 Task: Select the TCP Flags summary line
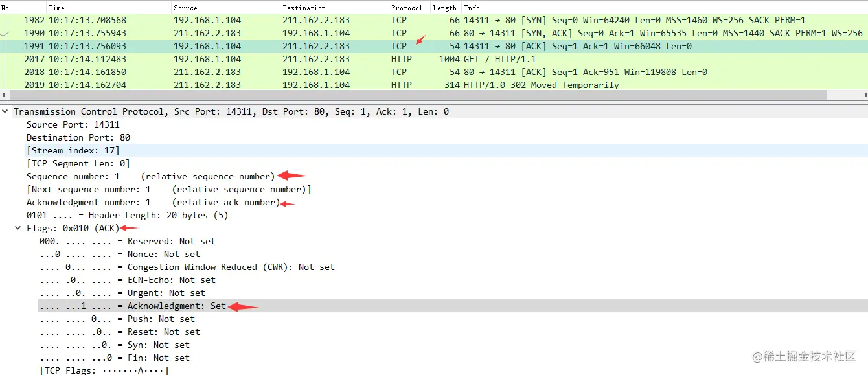click(x=104, y=370)
